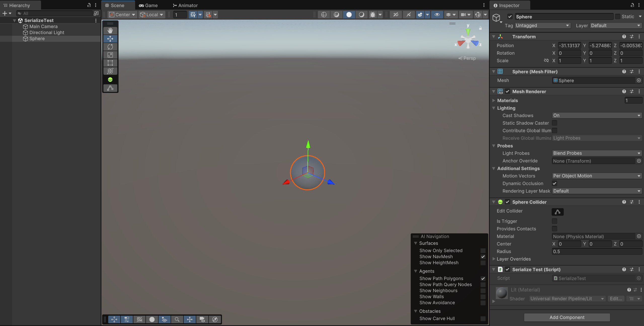Toggle the Static checkbox for Sphere
Image resolution: width=644 pixels, height=326 pixels.
point(617,17)
